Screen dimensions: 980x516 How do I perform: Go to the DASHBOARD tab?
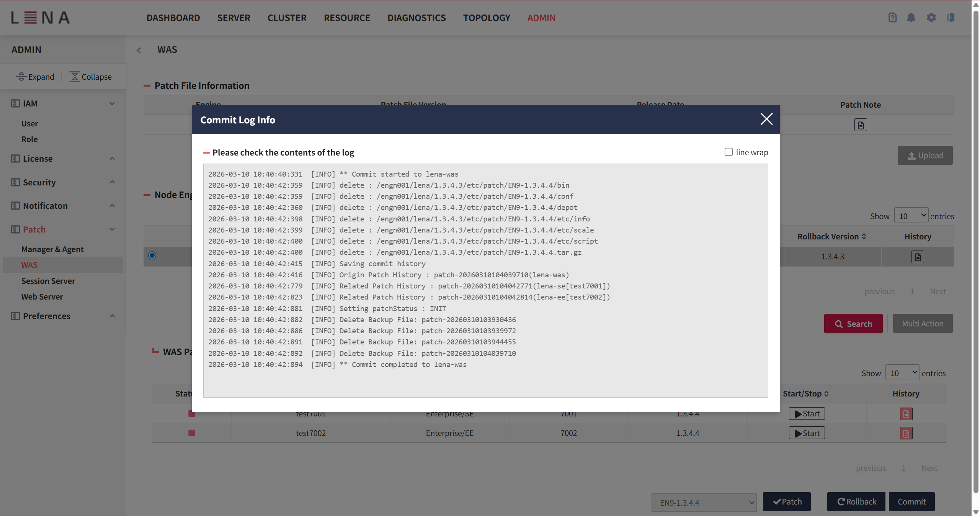coord(173,18)
